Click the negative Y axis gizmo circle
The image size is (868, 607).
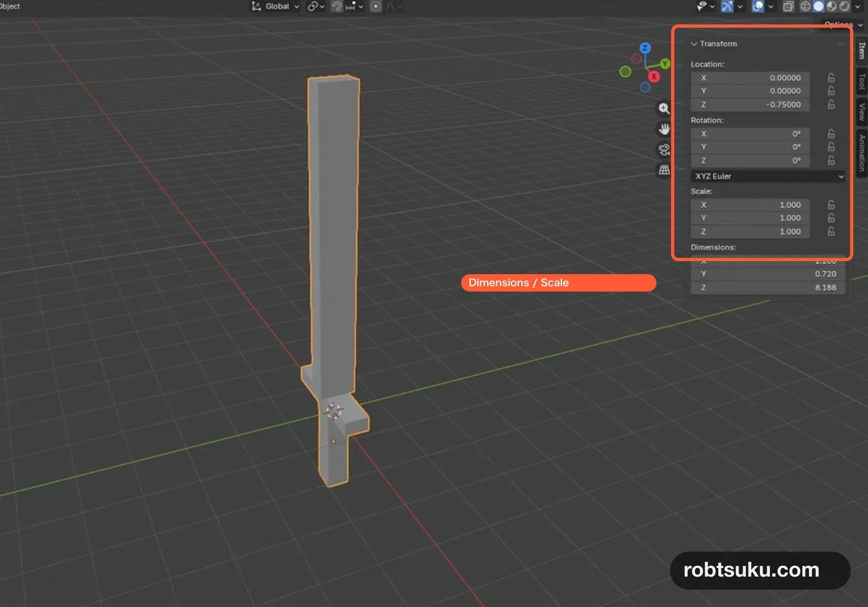coord(625,72)
